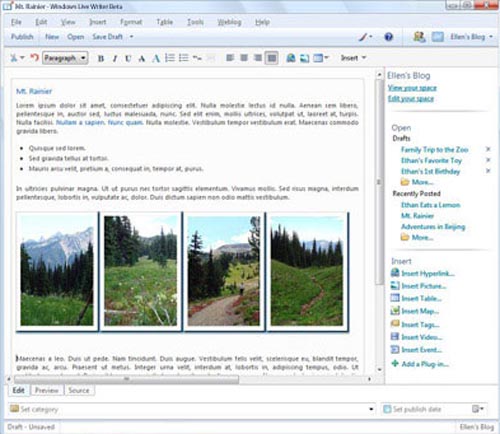Click the insert picture toolbar icon
This screenshot has height=434, width=500.
304,58
